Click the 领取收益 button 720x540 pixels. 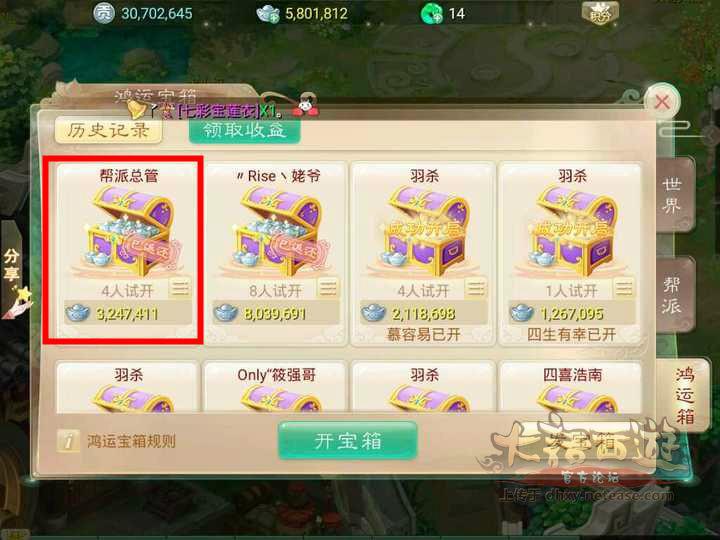[x=245, y=130]
